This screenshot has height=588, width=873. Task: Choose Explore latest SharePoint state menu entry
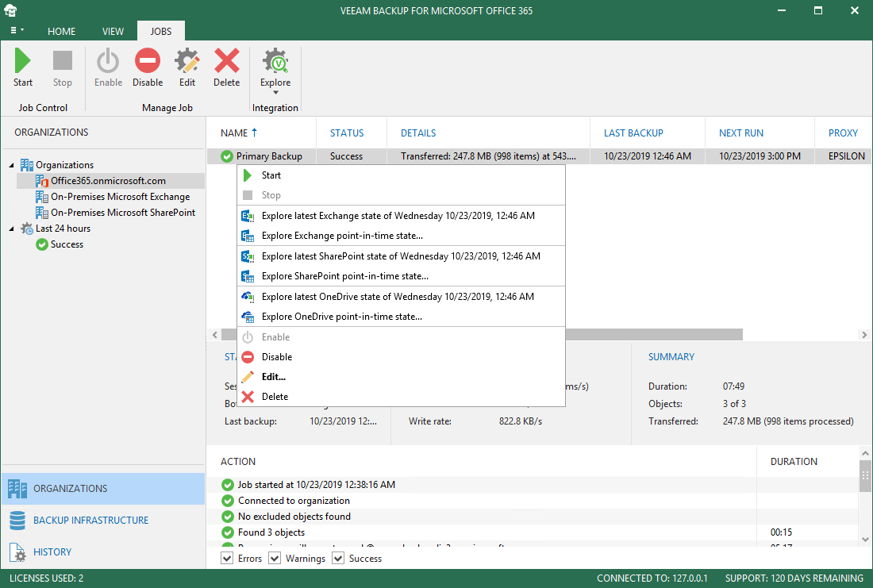401,256
